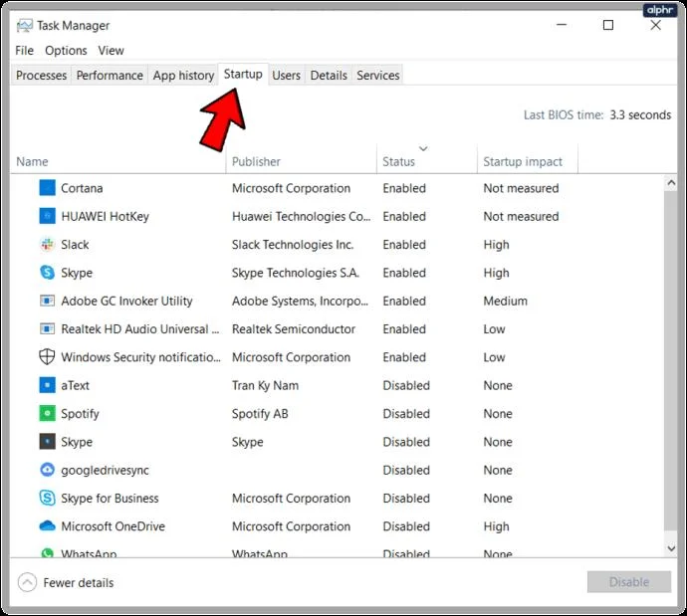The width and height of the screenshot is (687, 616).
Task: Switch to the Performance tab
Action: tap(110, 76)
